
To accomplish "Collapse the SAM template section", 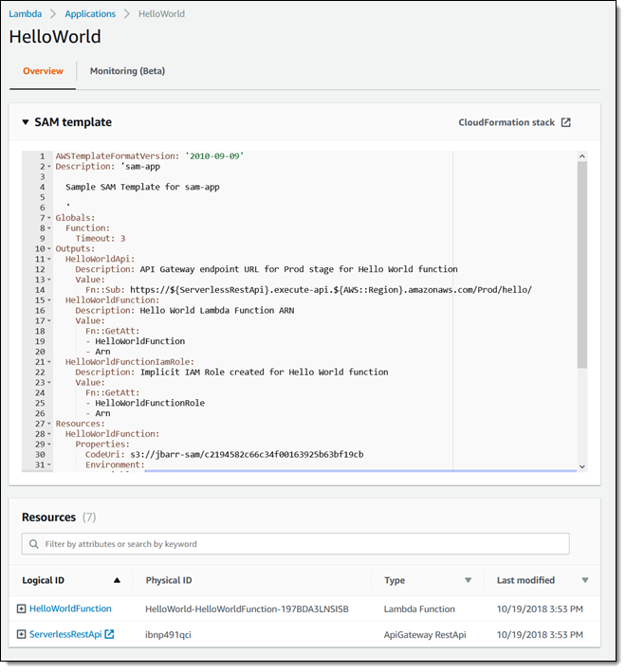I will point(26,122).
